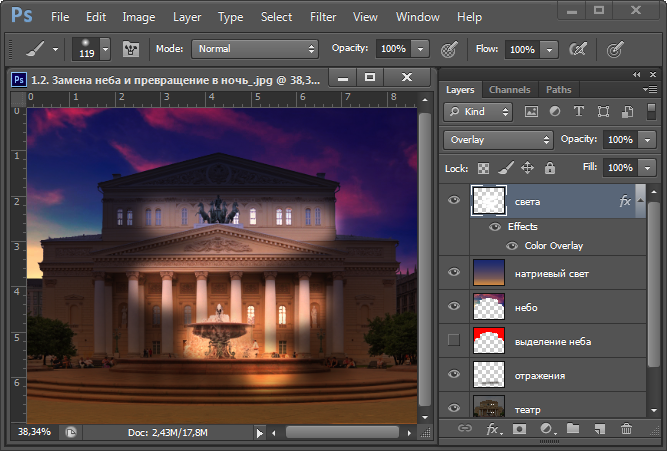The width and height of the screenshot is (667, 451).
Task: Toggle pressure for size icon
Action: click(615, 49)
